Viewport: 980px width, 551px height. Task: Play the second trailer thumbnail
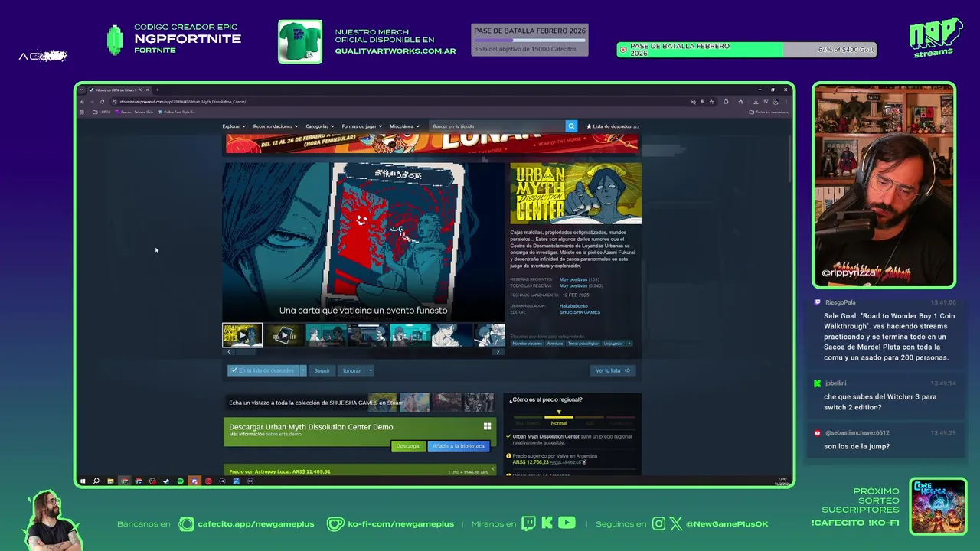(x=284, y=335)
